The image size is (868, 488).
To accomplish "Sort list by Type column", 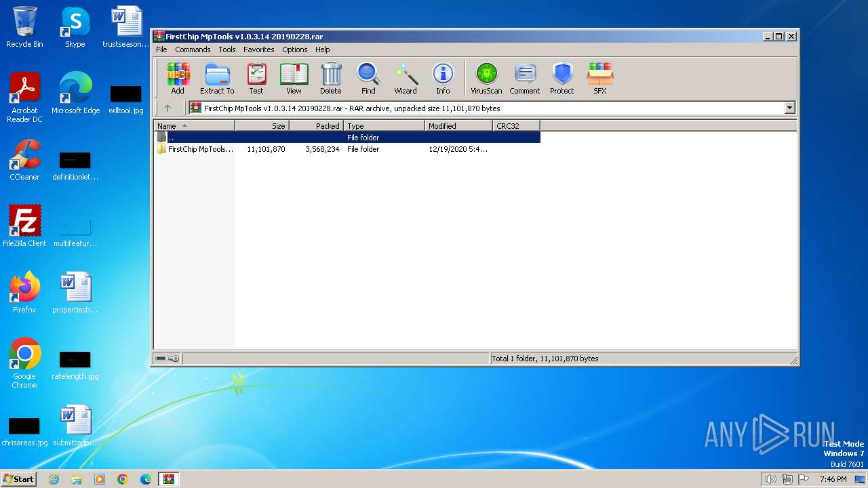I will point(384,126).
